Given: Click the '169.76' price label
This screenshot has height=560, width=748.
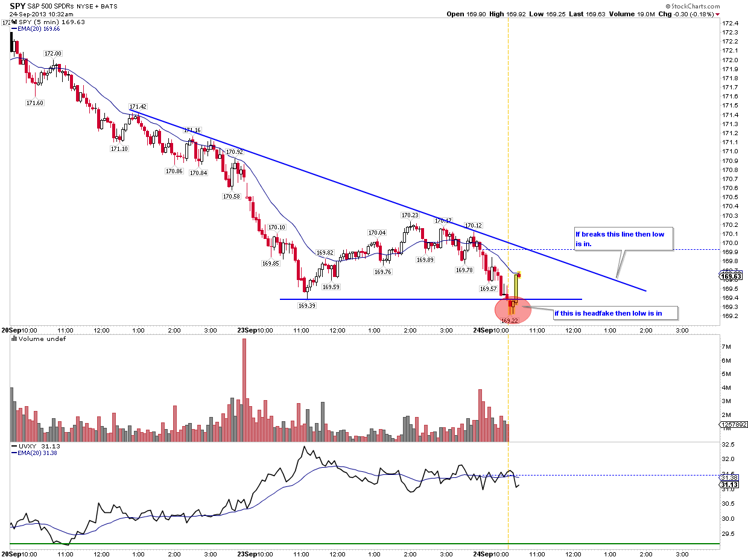Looking at the screenshot, I should 382,272.
